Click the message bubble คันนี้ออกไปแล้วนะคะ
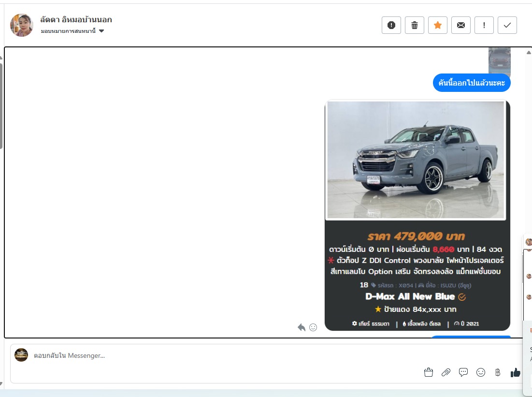This screenshot has width=532, height=397. (472, 83)
